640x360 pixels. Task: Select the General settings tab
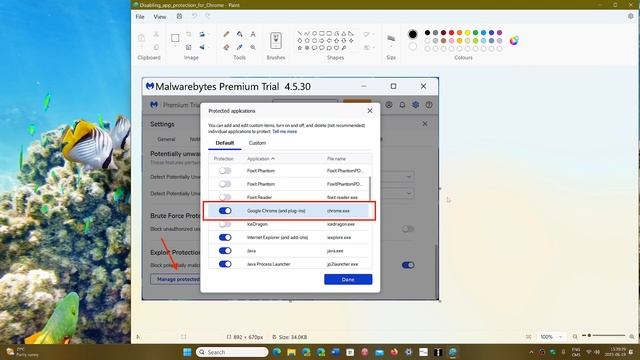[166, 139]
